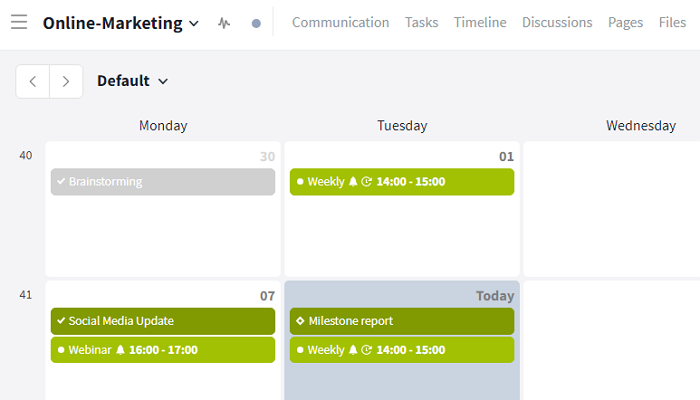The width and height of the screenshot is (700, 400).
Task: Click the activity pulse icon
Action: click(x=224, y=23)
